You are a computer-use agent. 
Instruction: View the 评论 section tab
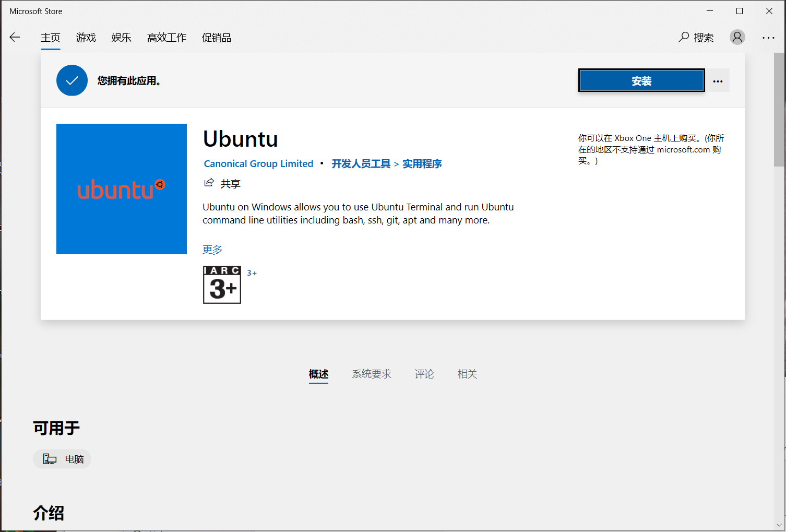click(x=424, y=374)
